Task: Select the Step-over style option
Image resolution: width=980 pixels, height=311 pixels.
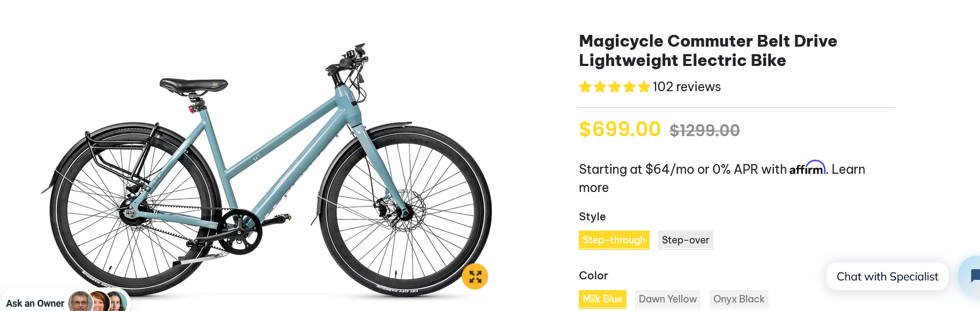Action: pyautogui.click(x=685, y=240)
